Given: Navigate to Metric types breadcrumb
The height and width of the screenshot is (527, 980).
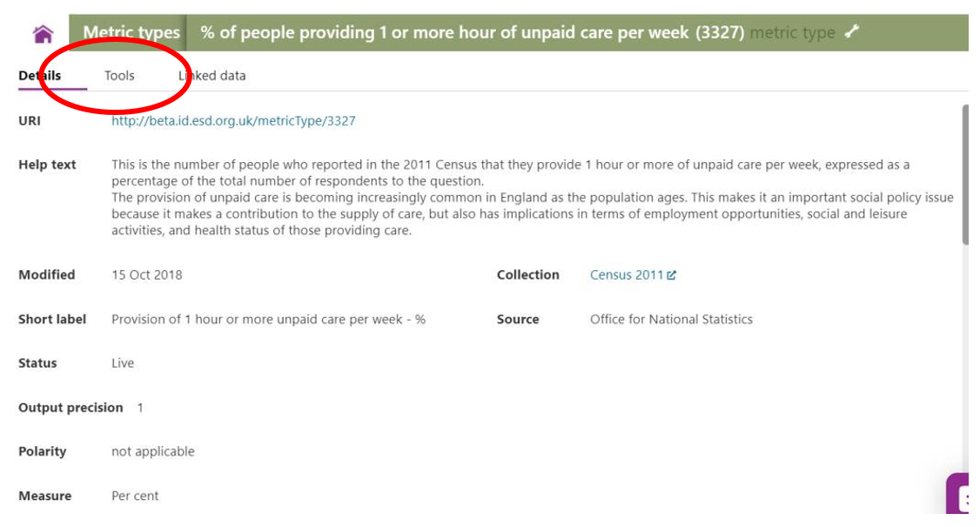Looking at the screenshot, I should point(131,32).
